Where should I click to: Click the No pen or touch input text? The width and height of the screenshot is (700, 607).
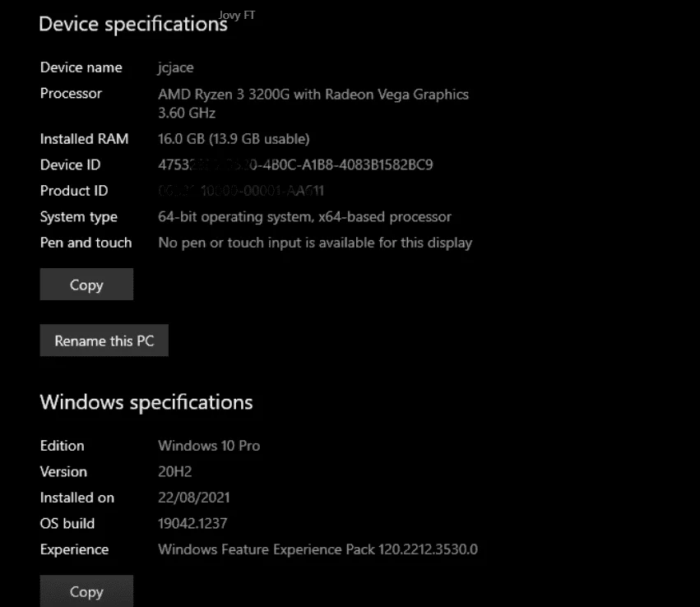click(315, 243)
